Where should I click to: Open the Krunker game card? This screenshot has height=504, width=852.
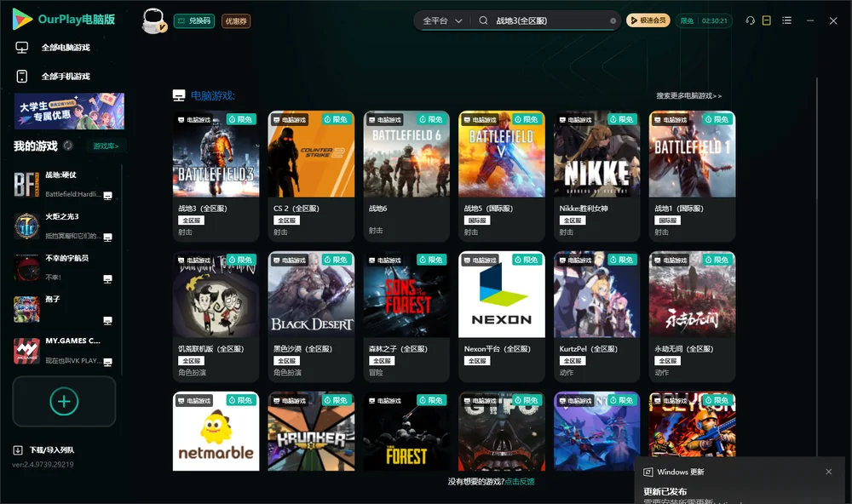click(311, 432)
